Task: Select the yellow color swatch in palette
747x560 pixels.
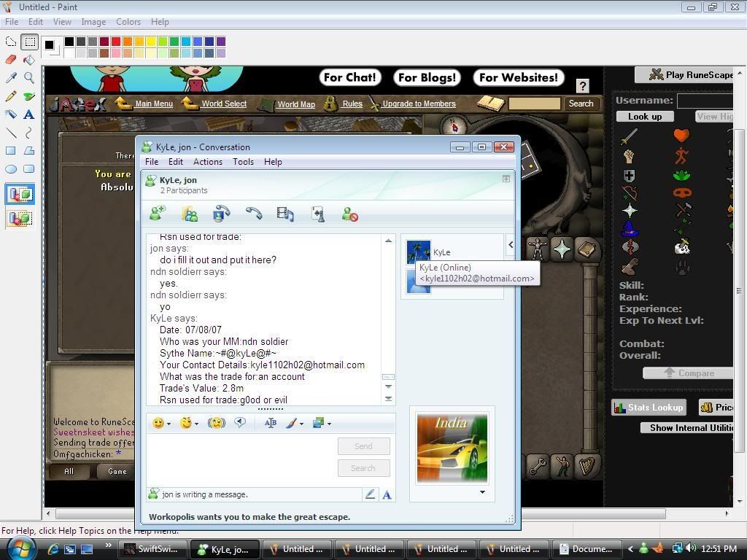Action: pyautogui.click(x=150, y=42)
